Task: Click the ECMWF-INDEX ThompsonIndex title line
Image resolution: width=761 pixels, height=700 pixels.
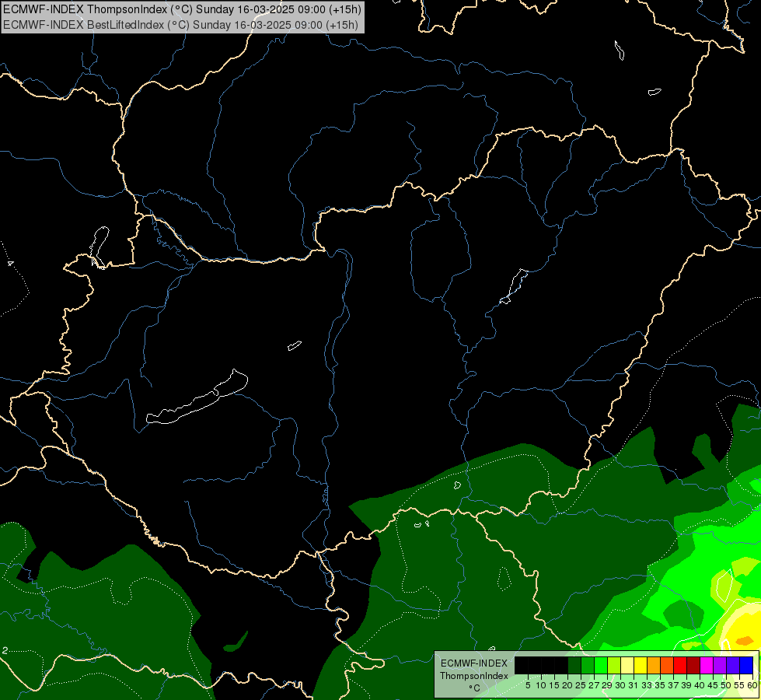Action: [182, 9]
